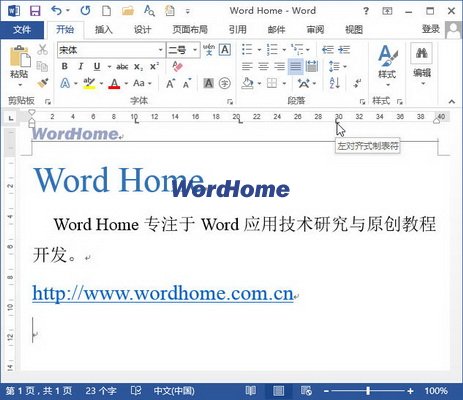The image size is (463, 400).
Task: Open the font size dropdown (二号)
Action: point(195,50)
